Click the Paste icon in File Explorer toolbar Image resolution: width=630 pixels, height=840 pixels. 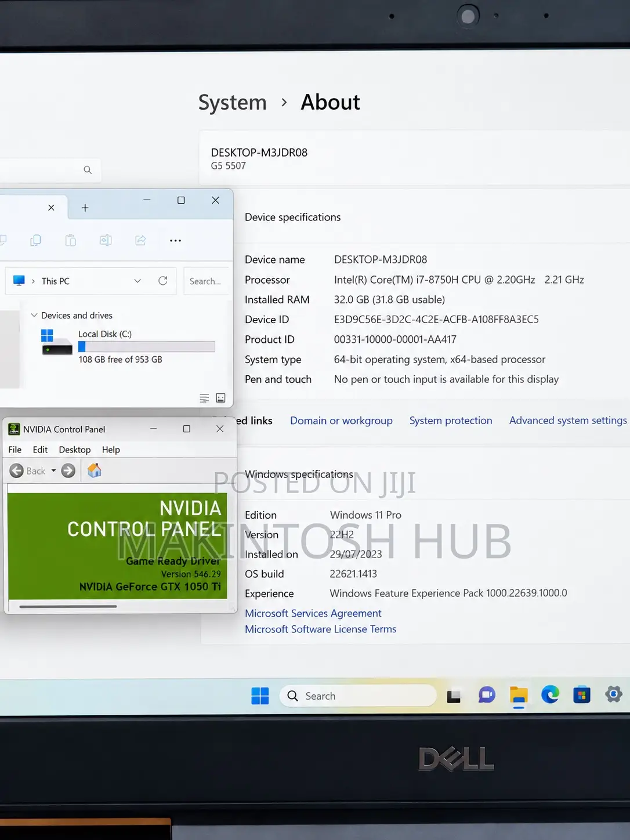click(x=71, y=240)
